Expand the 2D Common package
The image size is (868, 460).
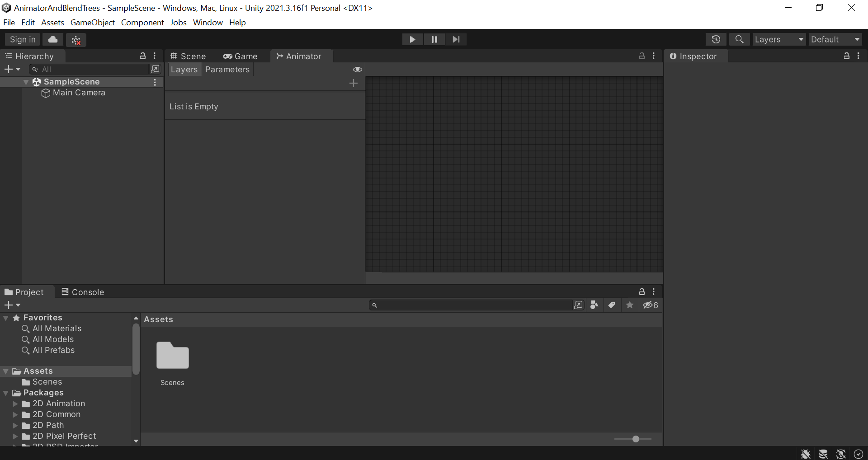pos(15,414)
